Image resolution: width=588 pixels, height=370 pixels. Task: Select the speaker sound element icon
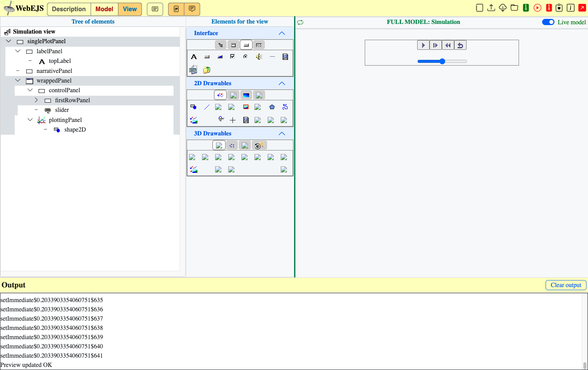click(x=259, y=57)
